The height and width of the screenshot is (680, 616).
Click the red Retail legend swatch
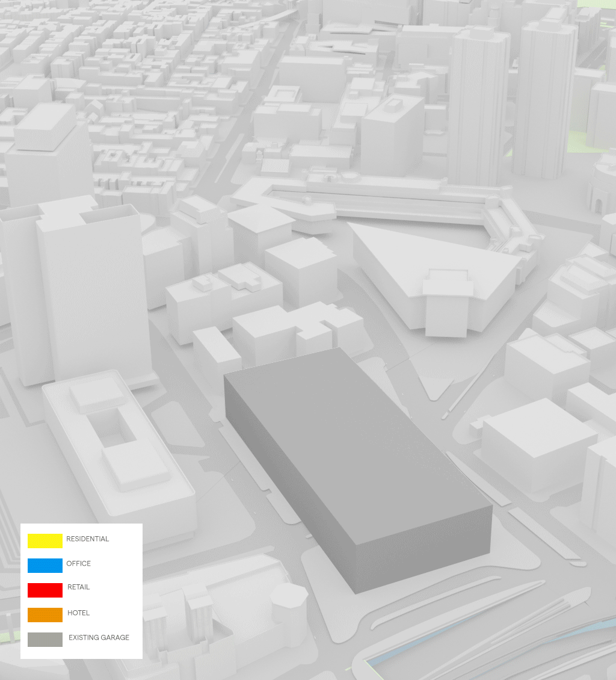[45, 590]
